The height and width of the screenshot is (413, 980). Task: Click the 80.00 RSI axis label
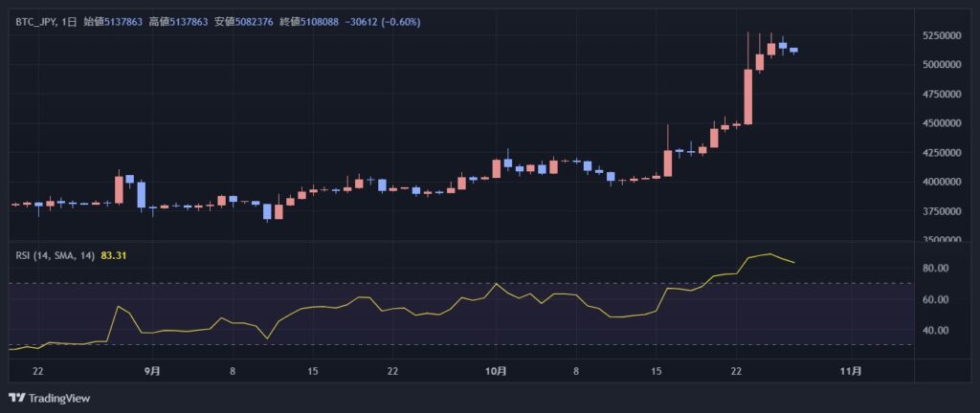938,269
